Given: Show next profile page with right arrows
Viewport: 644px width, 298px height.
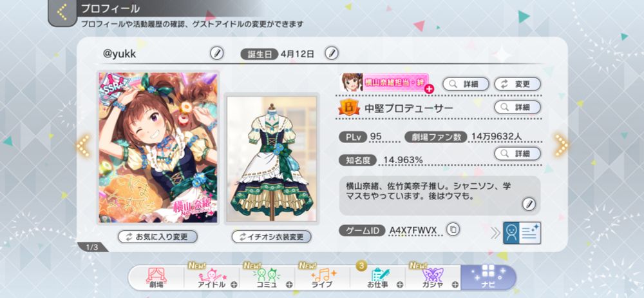Looking at the screenshot, I should coord(562,145).
